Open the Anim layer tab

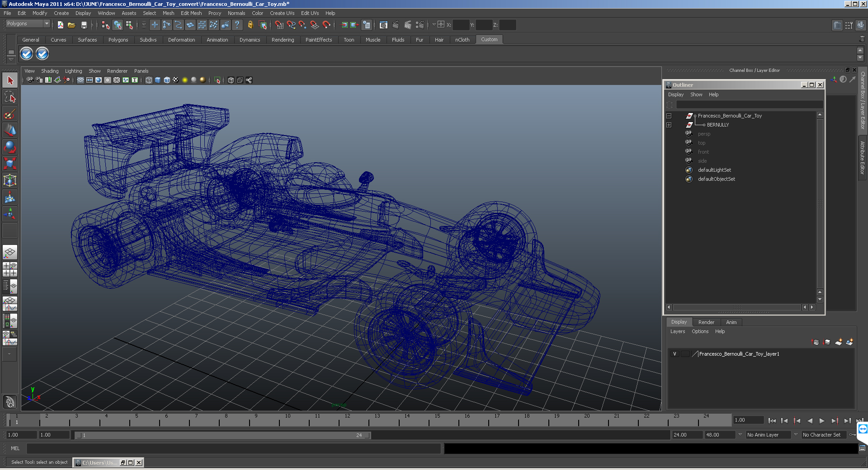[731, 322]
